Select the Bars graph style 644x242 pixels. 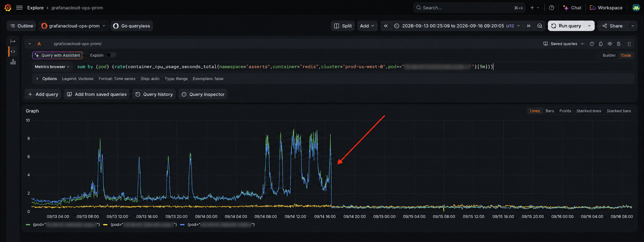click(x=550, y=111)
